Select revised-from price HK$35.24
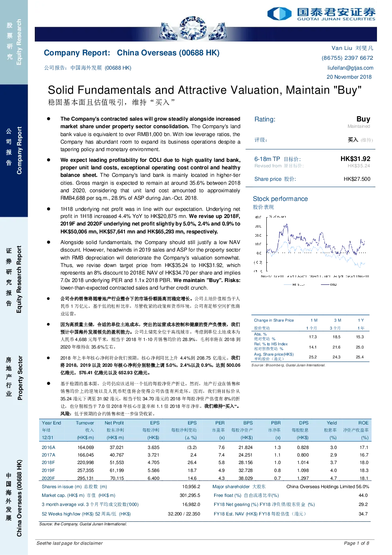 click(x=359, y=166)
